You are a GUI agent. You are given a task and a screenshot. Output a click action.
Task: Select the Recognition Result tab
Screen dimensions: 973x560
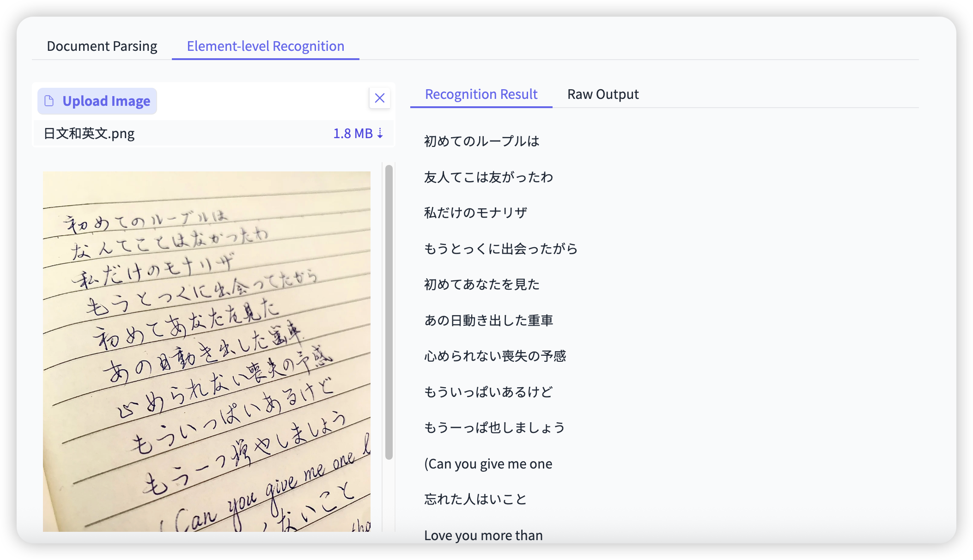481,94
